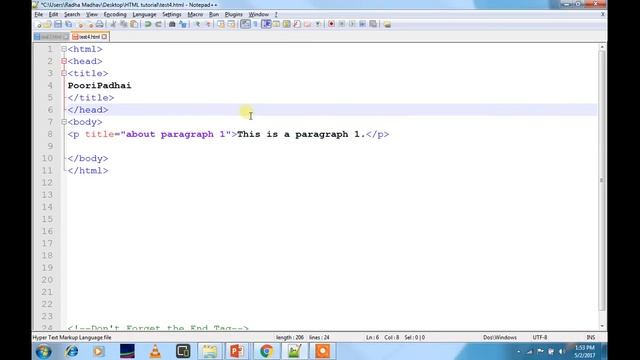Click the Open file toolbar icon
The height and width of the screenshot is (360, 640).
coord(47,24)
